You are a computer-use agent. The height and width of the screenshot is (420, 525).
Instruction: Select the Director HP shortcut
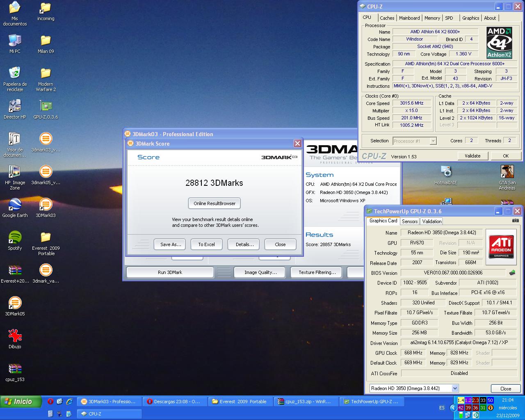point(15,109)
